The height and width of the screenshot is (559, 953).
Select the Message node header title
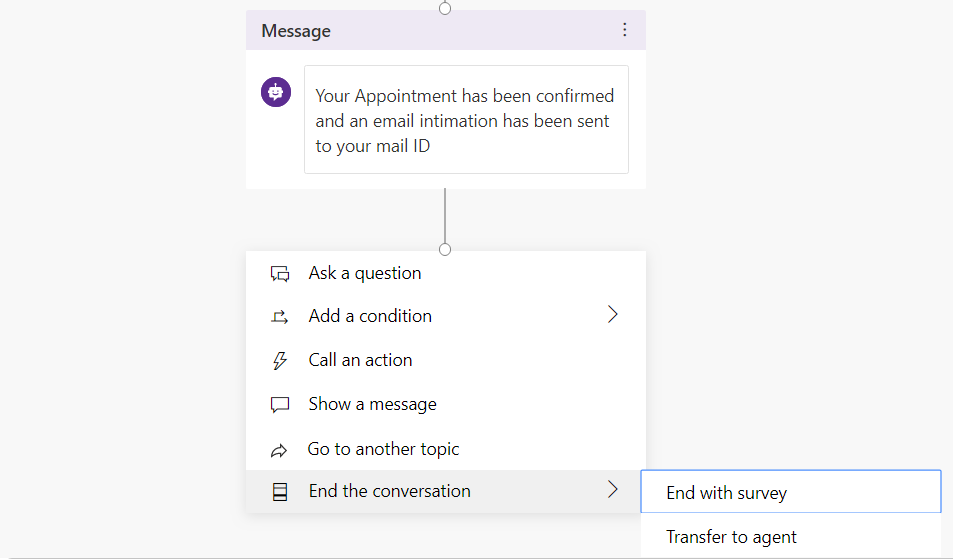(x=296, y=31)
